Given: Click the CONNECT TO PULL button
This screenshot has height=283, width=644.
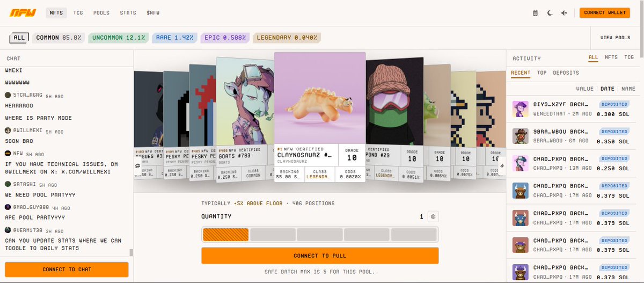Looking at the screenshot, I should [x=320, y=256].
